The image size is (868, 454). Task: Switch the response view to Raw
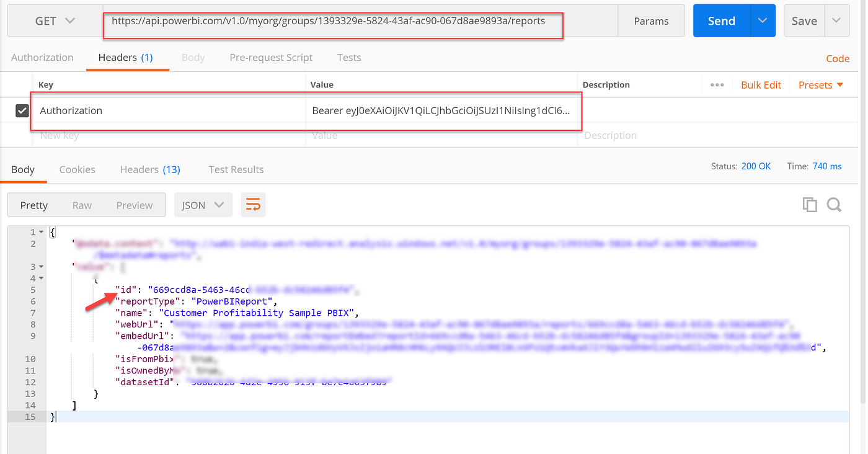[82, 205]
